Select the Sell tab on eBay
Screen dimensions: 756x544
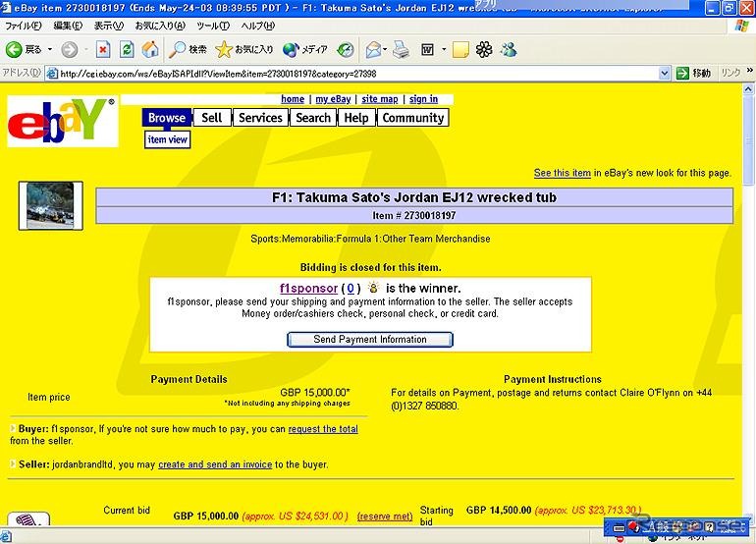tap(211, 118)
